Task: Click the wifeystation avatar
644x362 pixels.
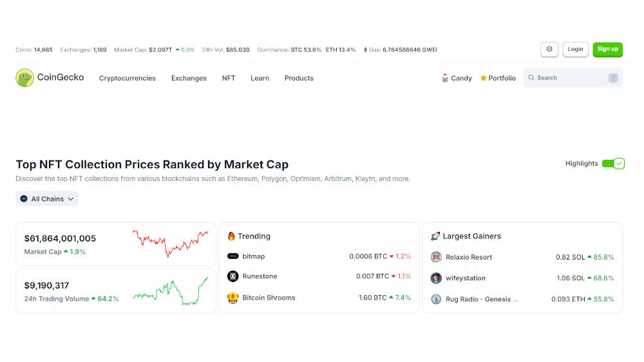Action: coord(436,278)
